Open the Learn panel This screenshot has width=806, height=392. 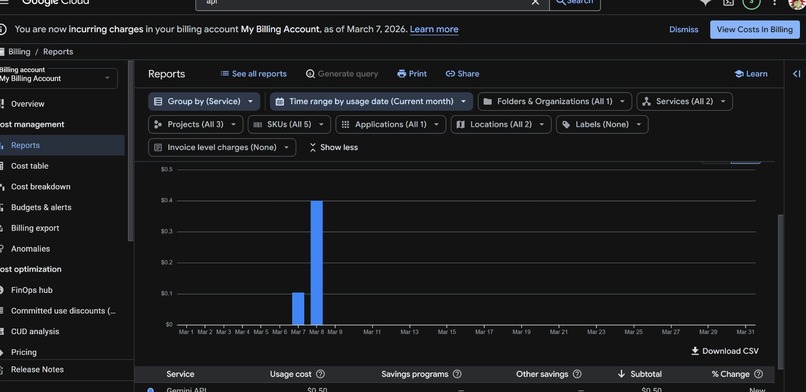[751, 74]
